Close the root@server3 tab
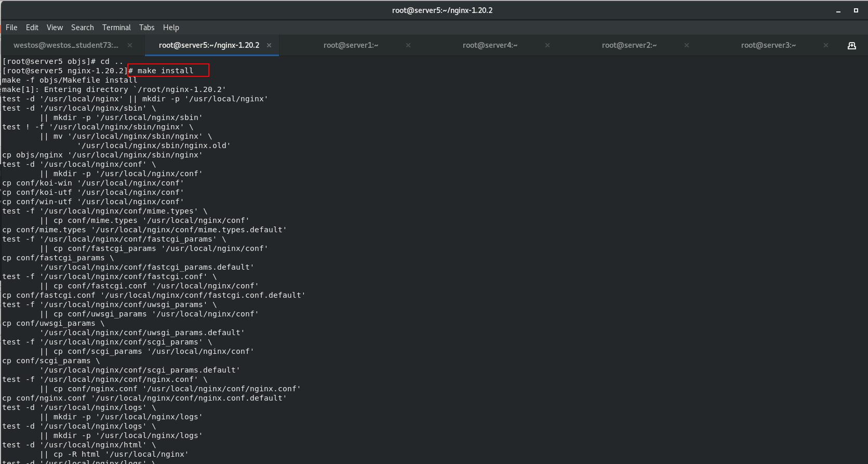 point(826,45)
